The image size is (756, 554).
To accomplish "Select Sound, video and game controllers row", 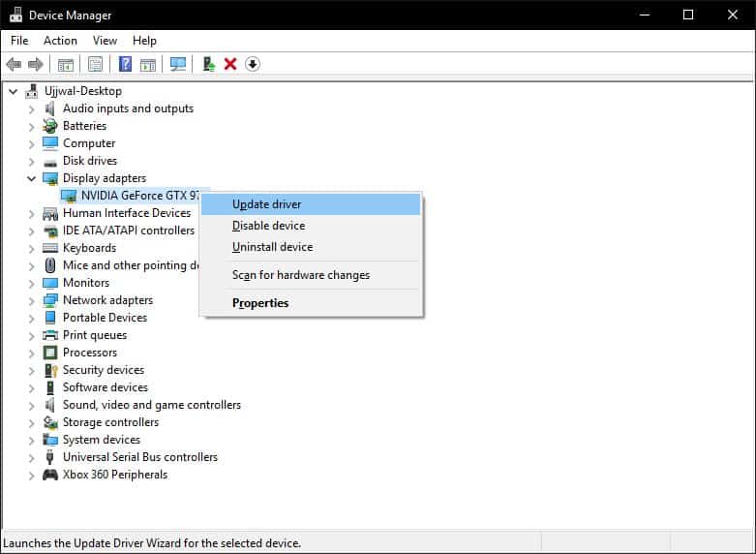I will pos(152,405).
